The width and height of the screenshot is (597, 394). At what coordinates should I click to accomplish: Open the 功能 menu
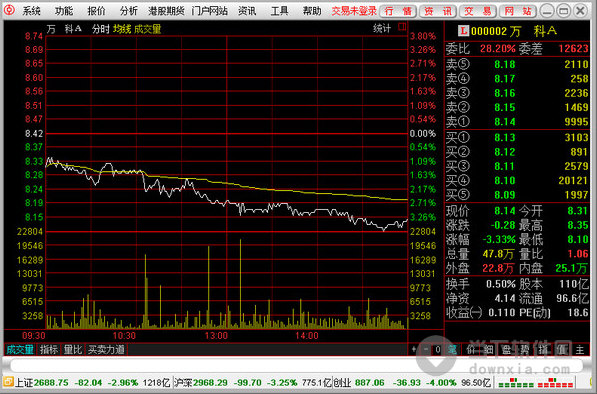(x=64, y=11)
